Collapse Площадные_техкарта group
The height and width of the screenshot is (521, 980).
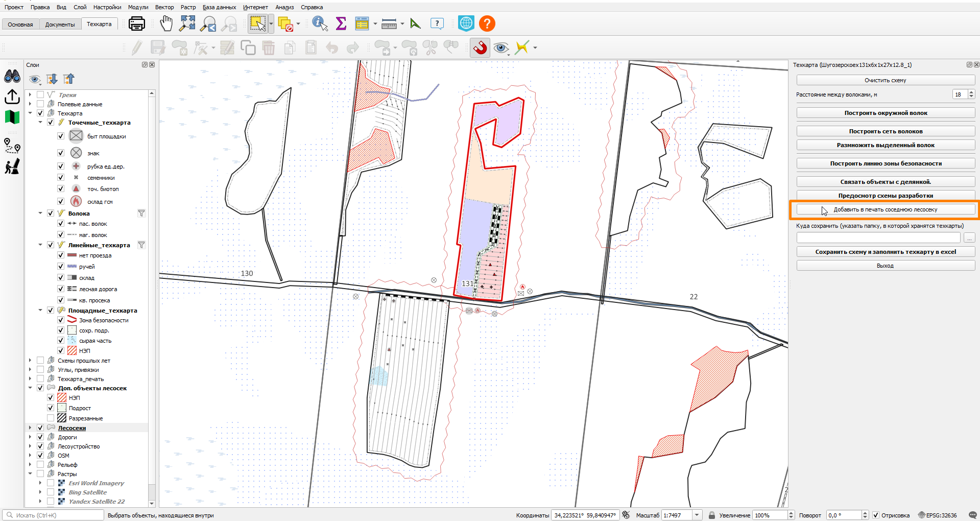point(40,311)
